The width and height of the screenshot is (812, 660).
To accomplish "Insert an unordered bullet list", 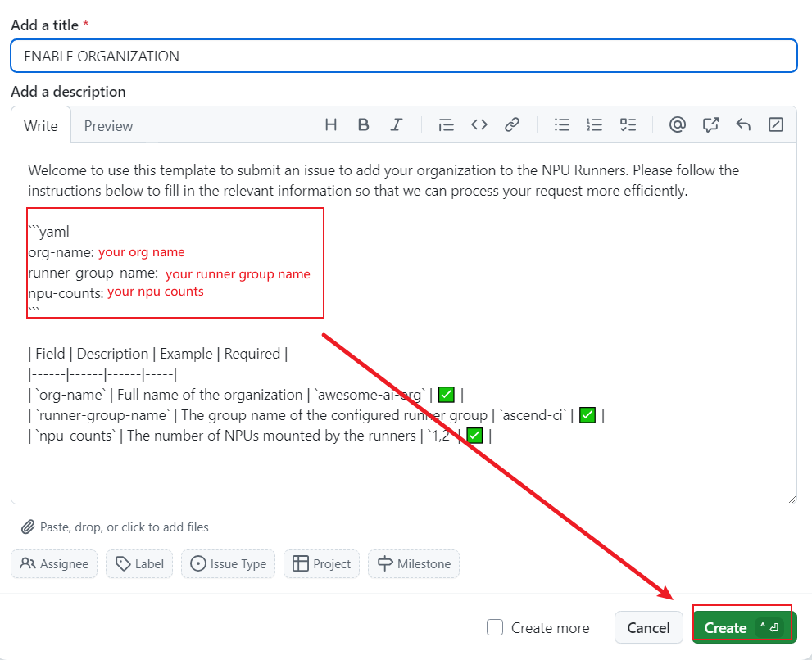I will tap(561, 124).
